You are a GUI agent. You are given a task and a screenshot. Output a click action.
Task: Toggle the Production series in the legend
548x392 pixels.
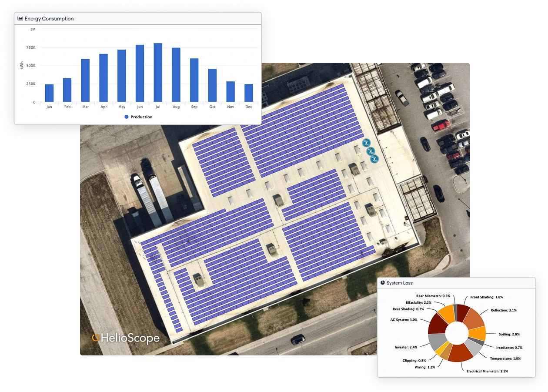pyautogui.click(x=138, y=117)
